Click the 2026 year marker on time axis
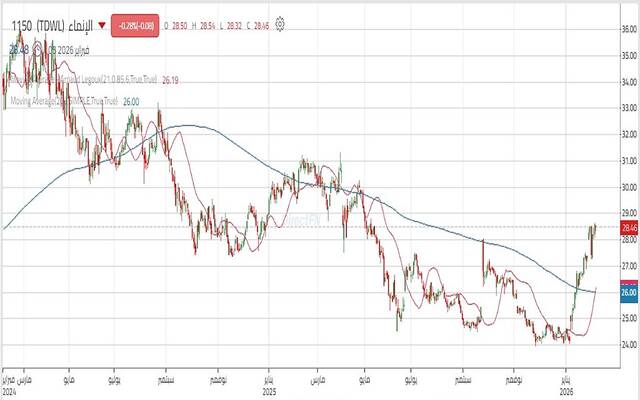 click(567, 393)
